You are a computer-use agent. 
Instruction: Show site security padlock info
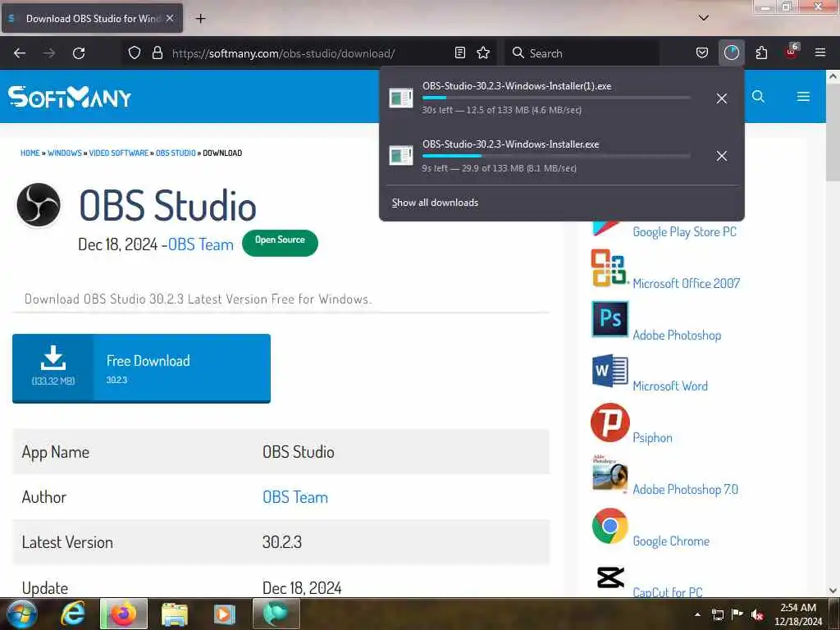tap(157, 53)
